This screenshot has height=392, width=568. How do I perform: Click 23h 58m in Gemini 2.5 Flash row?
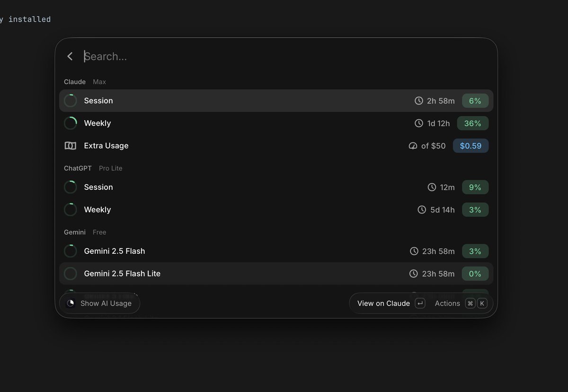coord(438,251)
